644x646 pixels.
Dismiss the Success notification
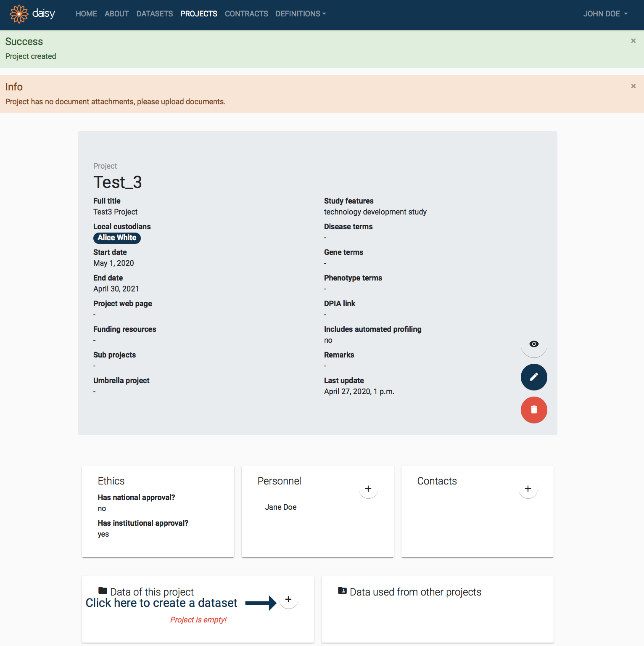[633, 41]
